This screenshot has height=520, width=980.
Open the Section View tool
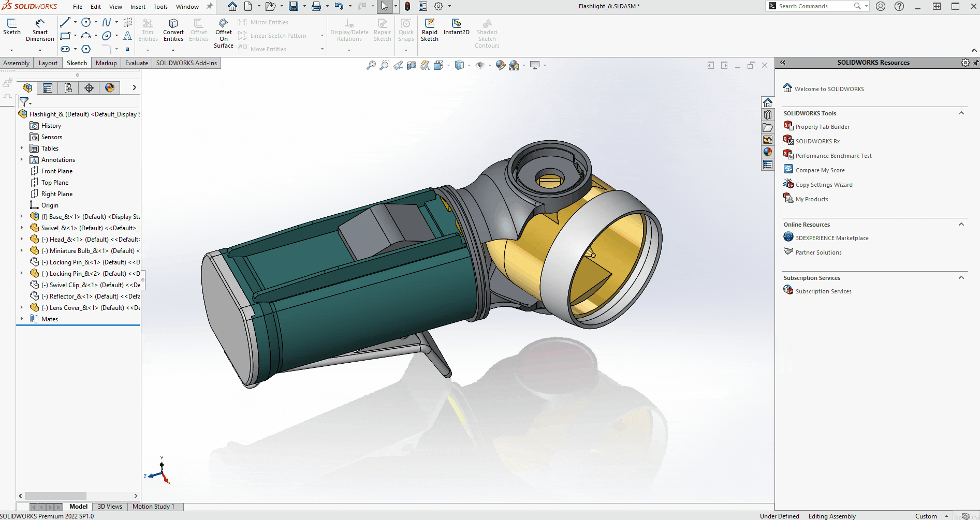412,65
